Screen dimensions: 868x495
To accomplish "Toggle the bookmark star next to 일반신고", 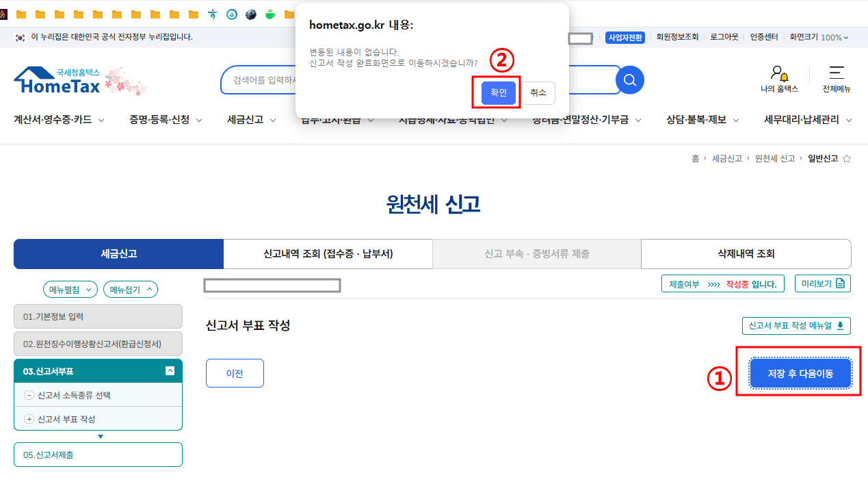I will [847, 157].
